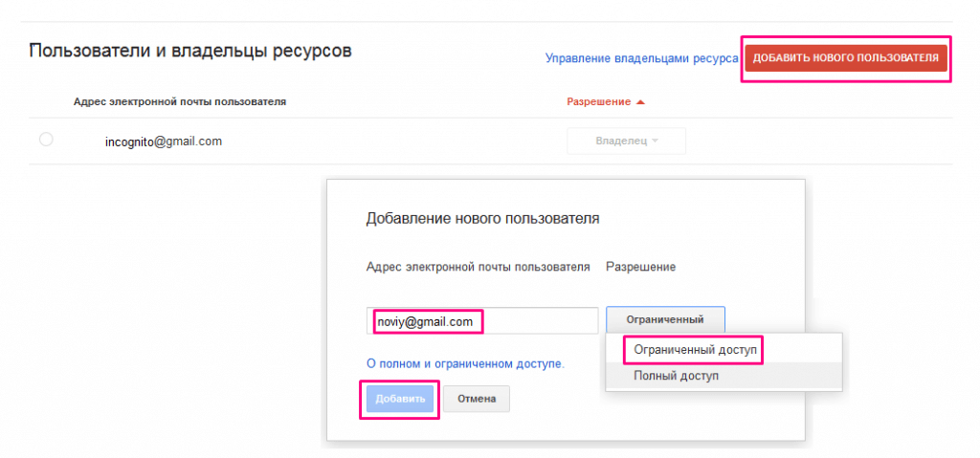980x458 pixels.
Task: Click the small triangle arrow inside Владелец
Action: tap(656, 142)
